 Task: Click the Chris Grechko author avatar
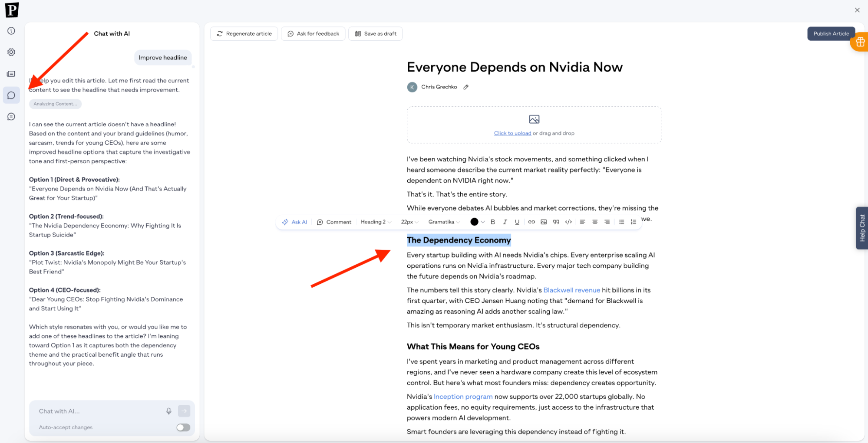(x=412, y=87)
